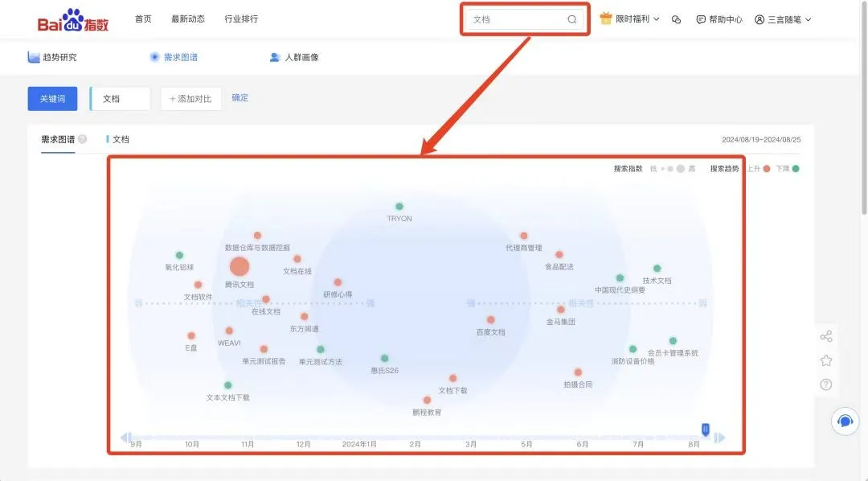Click the Baidu Index logo
The width and height of the screenshot is (868, 481).
(72, 20)
